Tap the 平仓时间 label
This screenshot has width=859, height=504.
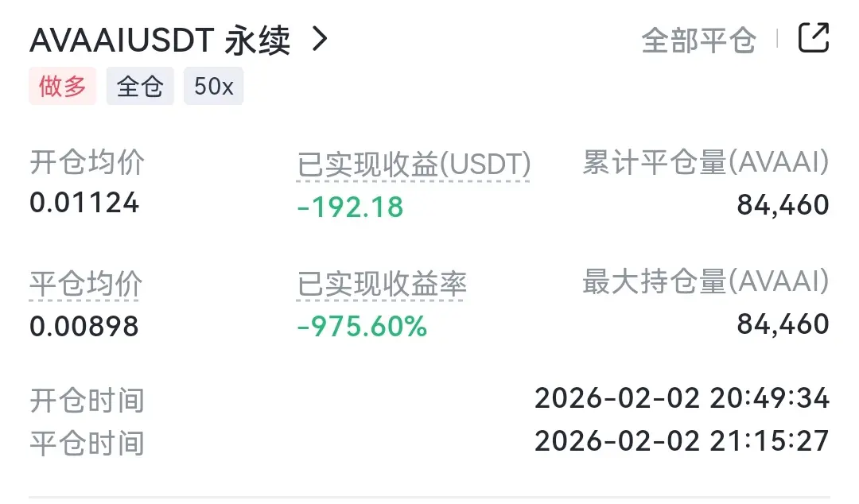87,442
